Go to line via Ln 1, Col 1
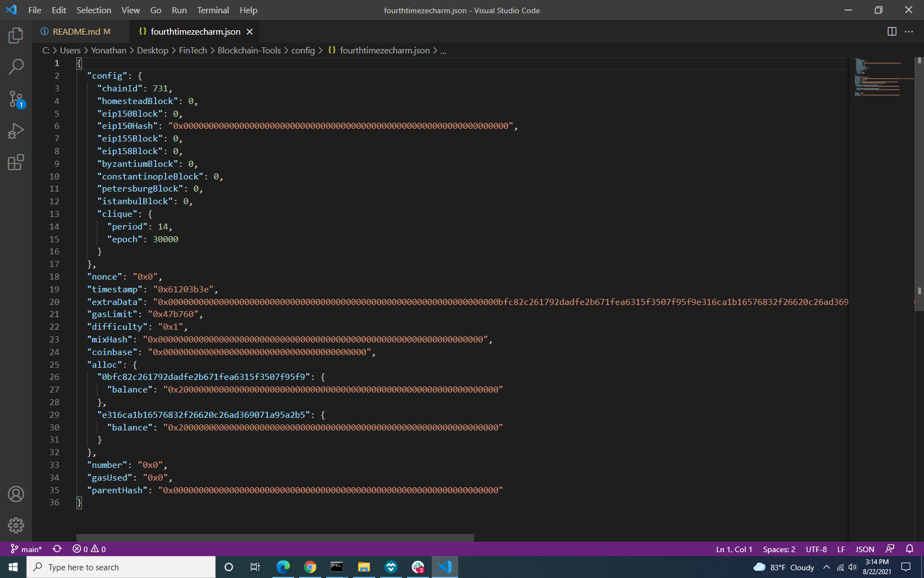The width and height of the screenshot is (924, 578). [x=734, y=549]
